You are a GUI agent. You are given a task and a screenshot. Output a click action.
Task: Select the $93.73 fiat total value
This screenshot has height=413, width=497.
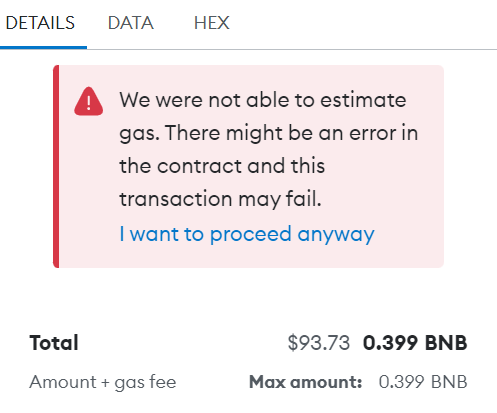click(319, 343)
